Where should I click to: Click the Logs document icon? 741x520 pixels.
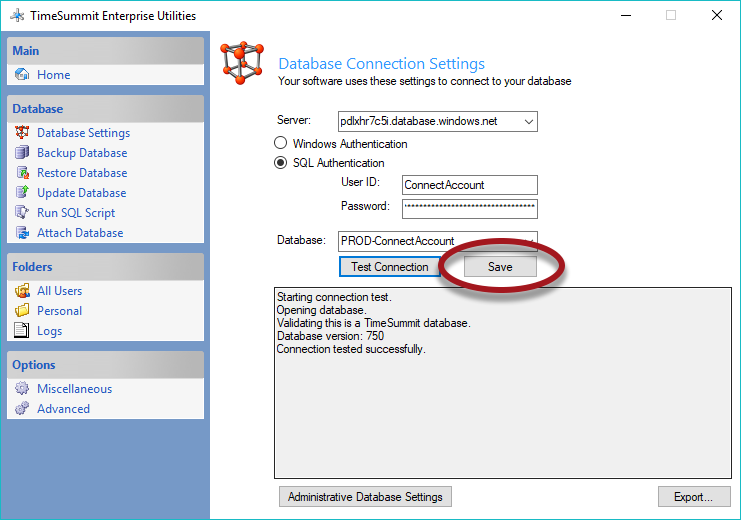[22, 330]
